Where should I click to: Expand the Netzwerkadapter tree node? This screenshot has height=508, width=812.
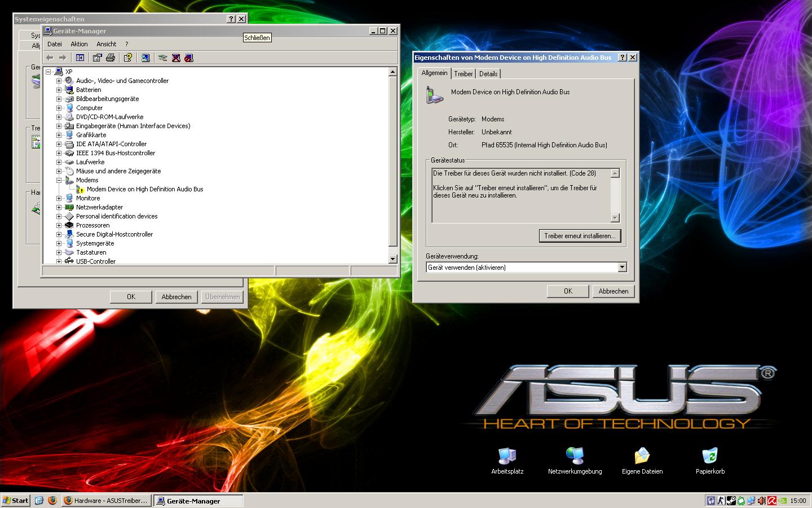59,207
